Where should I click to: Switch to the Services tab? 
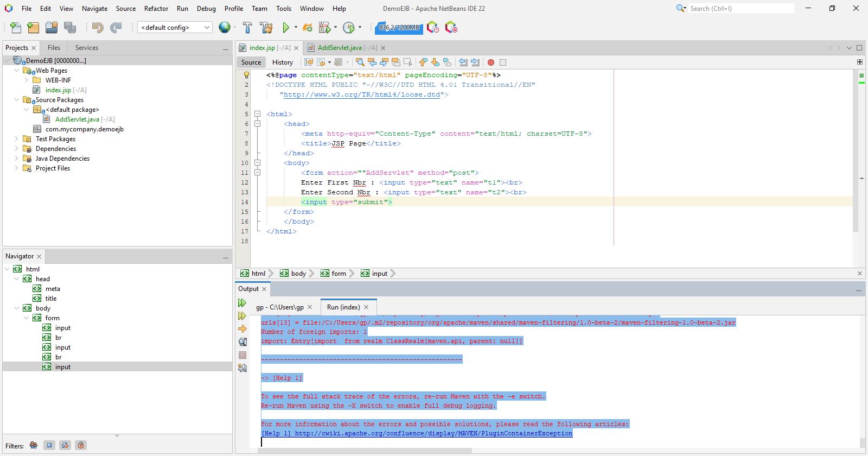87,48
